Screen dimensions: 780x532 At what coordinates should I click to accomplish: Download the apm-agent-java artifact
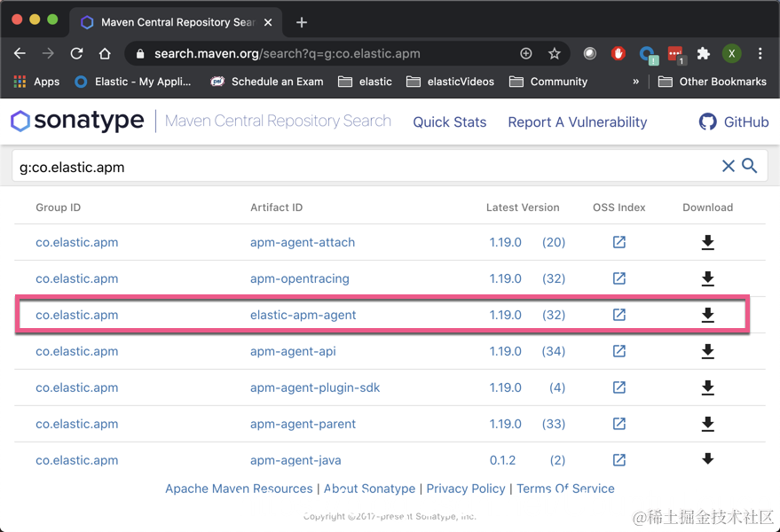click(x=707, y=458)
